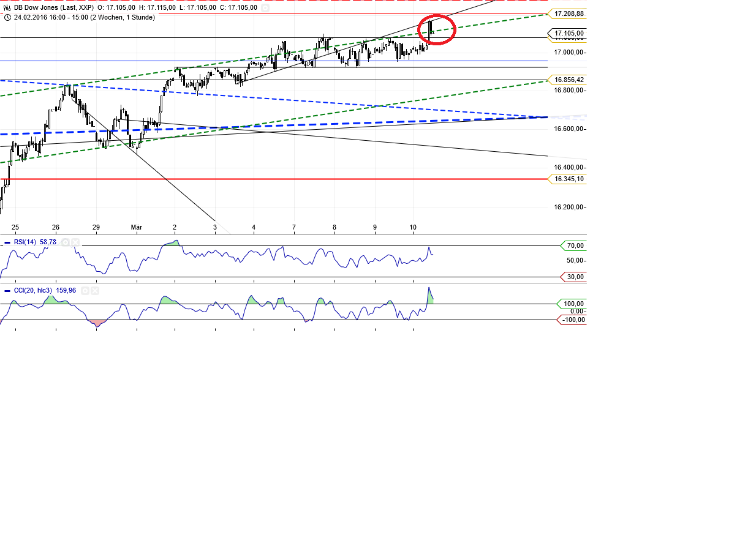
Task: Click the 16.856,42 price level marker
Action: [x=567, y=80]
